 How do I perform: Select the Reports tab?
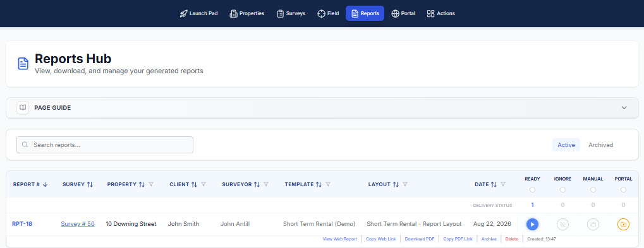[x=365, y=13]
